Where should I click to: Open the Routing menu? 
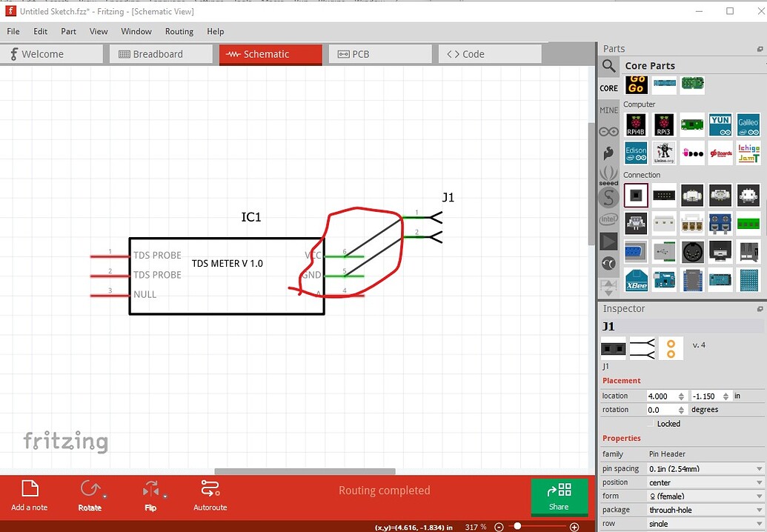tap(179, 31)
